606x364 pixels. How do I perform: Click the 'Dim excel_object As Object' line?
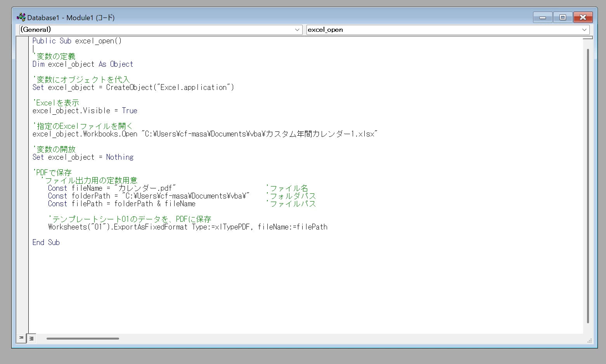point(83,64)
